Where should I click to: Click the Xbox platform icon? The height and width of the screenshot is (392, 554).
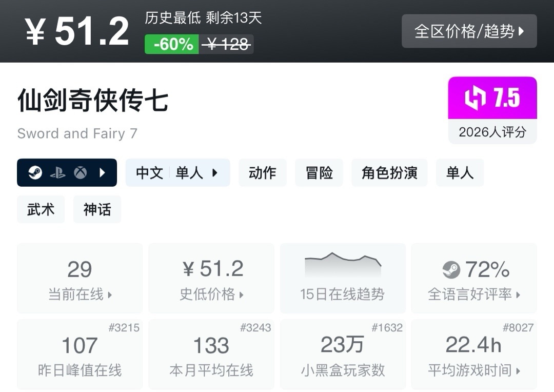(x=80, y=172)
